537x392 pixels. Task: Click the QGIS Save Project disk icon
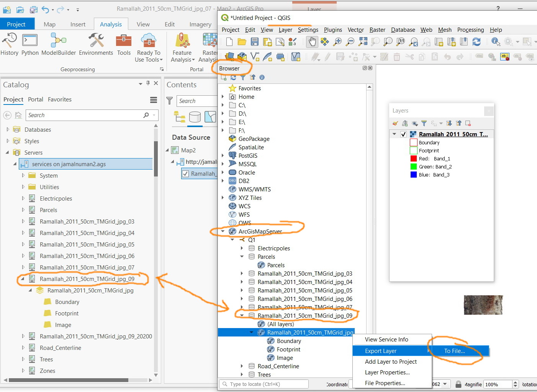click(254, 42)
